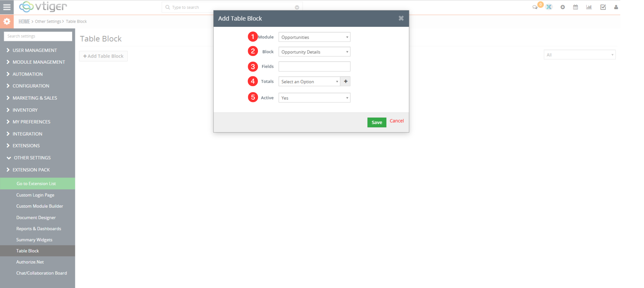
Task: Open the reports chart icon
Action: point(589,7)
